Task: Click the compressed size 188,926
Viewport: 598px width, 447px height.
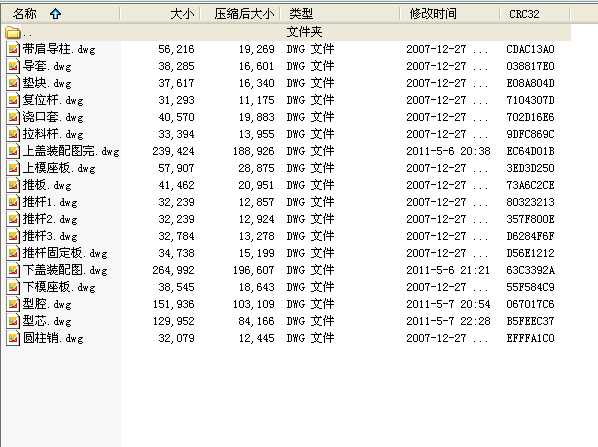Action: click(254, 151)
